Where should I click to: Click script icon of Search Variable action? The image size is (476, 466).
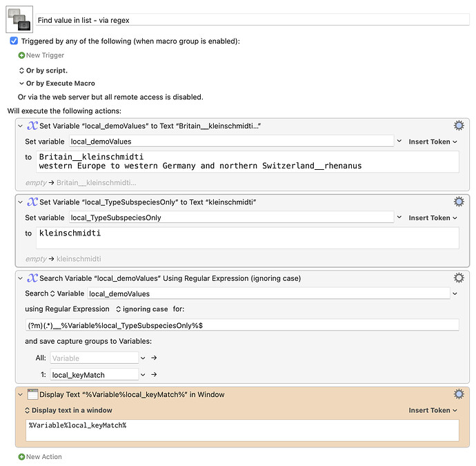pos(32,278)
